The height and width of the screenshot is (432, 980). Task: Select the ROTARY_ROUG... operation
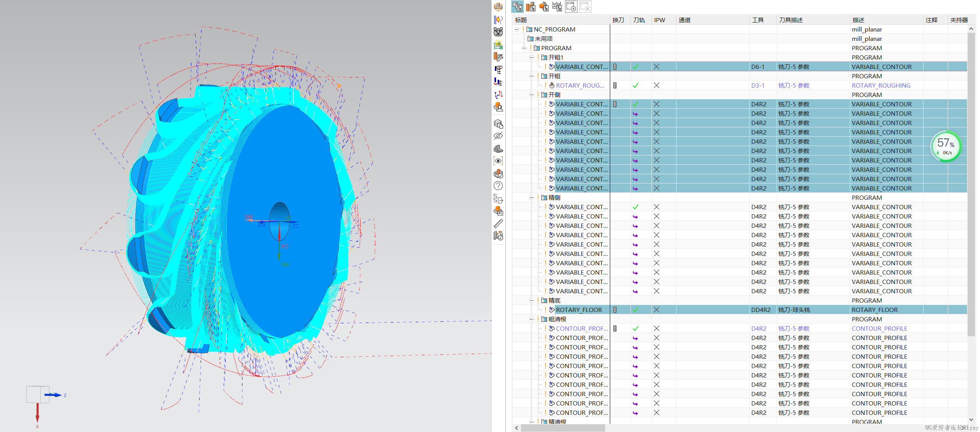(x=580, y=85)
